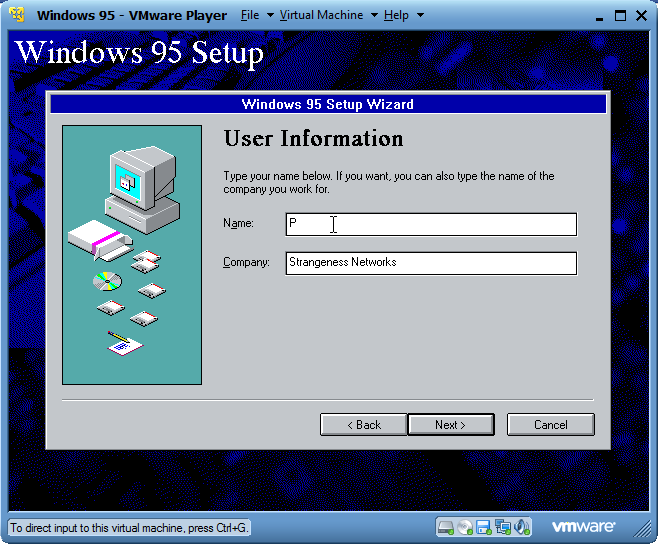
Task: Cancel the Windows 95 setup
Action: [x=551, y=425]
